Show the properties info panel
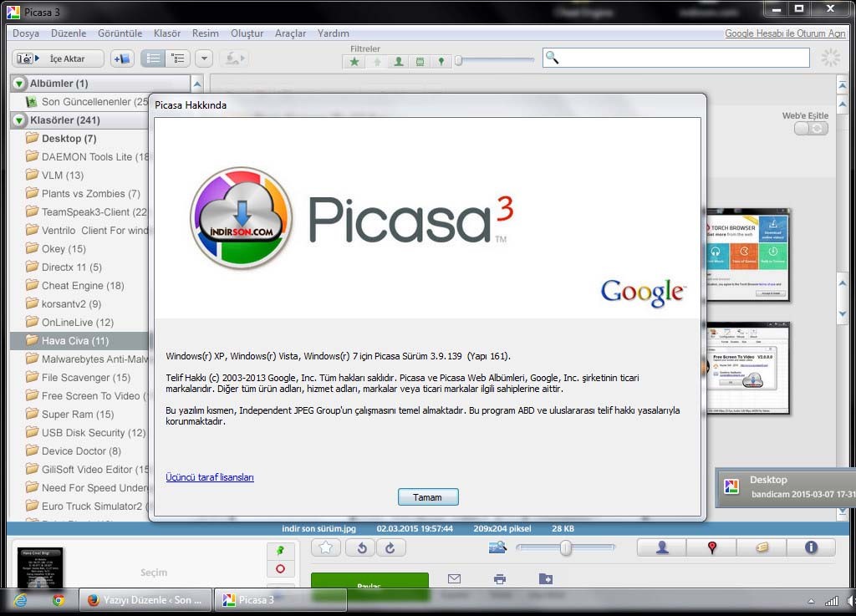The image size is (856, 616). [x=811, y=547]
